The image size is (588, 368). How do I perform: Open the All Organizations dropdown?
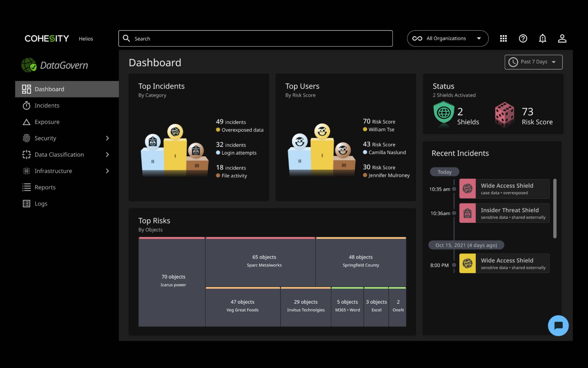(x=447, y=38)
